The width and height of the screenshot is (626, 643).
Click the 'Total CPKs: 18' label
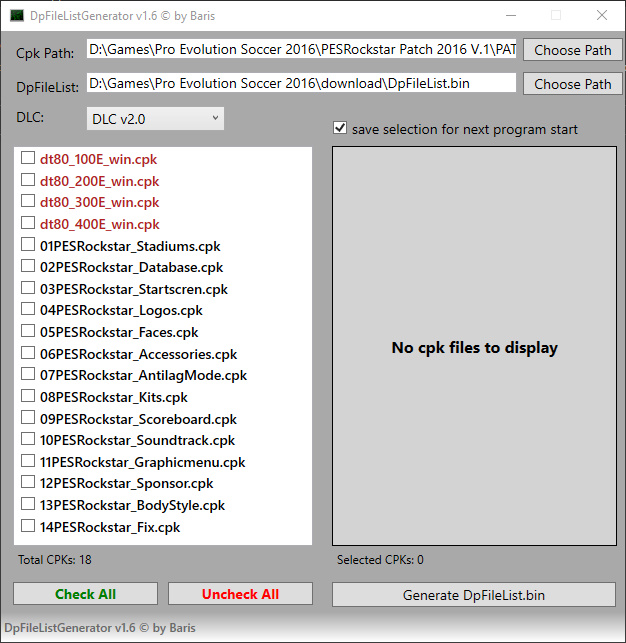[55, 560]
